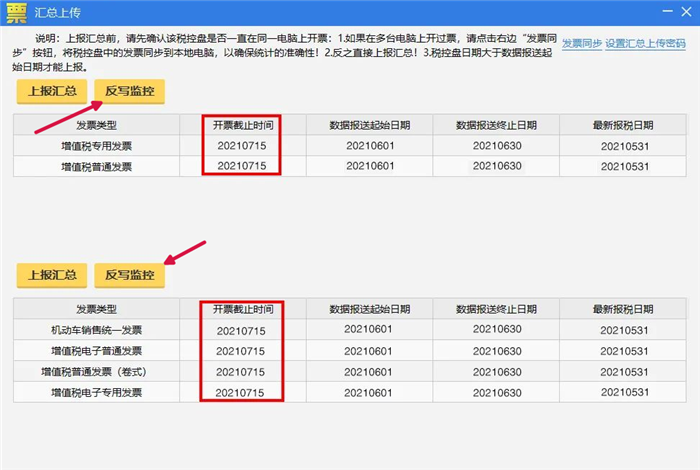This screenshot has height=470, width=700.
Task: Click 20210630 cell in 增值税普通发票（卷式） row
Action: pyautogui.click(x=497, y=372)
